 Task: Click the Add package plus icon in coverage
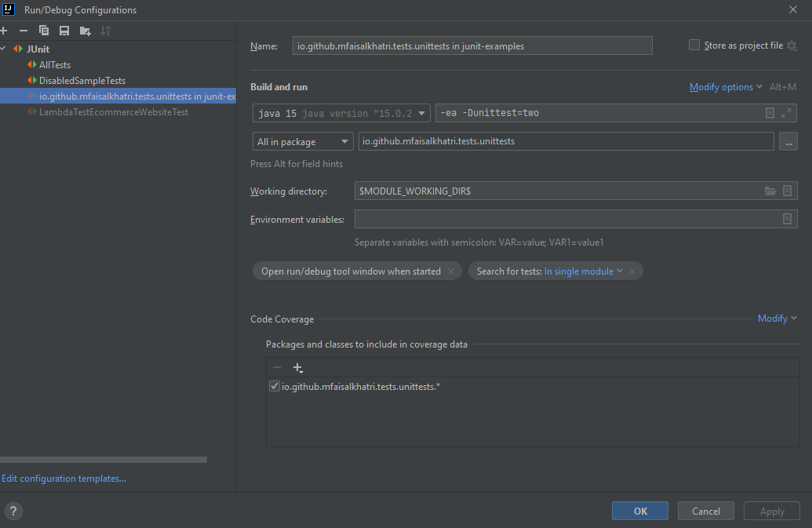point(297,367)
